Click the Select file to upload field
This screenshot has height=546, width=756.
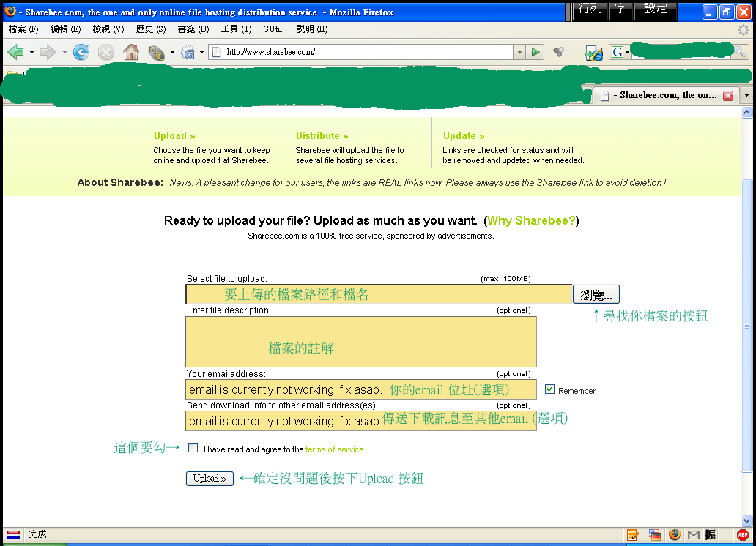coord(379,294)
